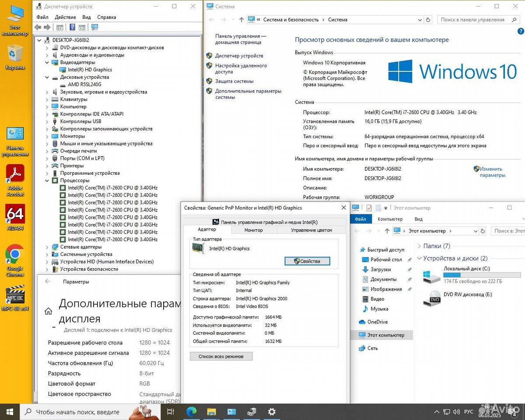
Task: Expand the Клавиатуры tree node
Action: (47, 99)
